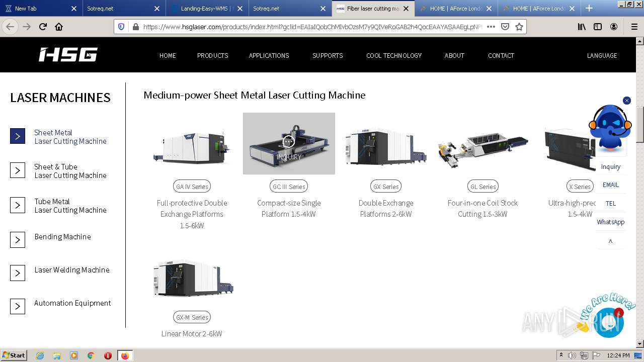
Task: Click EMAIL in side panel
Action: pos(610,185)
